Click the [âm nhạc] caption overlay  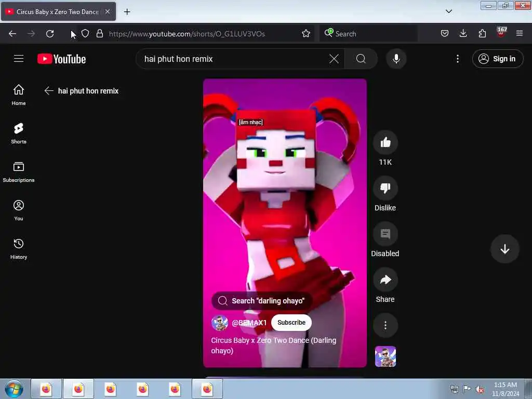coord(251,122)
